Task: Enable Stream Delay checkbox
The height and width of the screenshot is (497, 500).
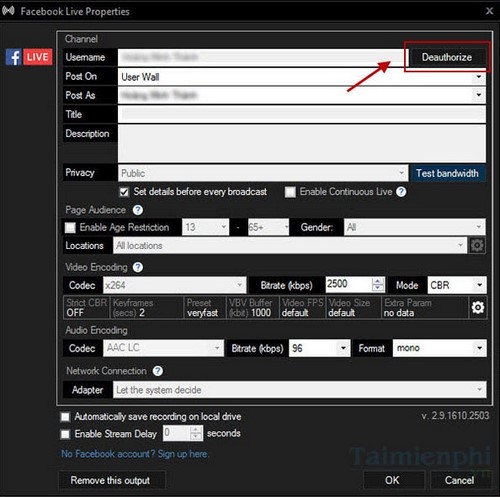Action: (x=65, y=434)
